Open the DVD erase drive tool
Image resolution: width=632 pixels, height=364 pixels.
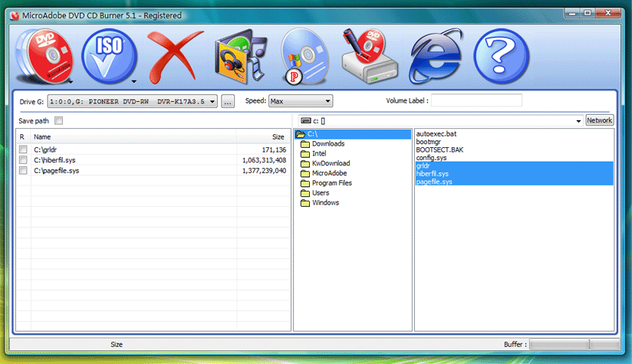click(x=369, y=57)
